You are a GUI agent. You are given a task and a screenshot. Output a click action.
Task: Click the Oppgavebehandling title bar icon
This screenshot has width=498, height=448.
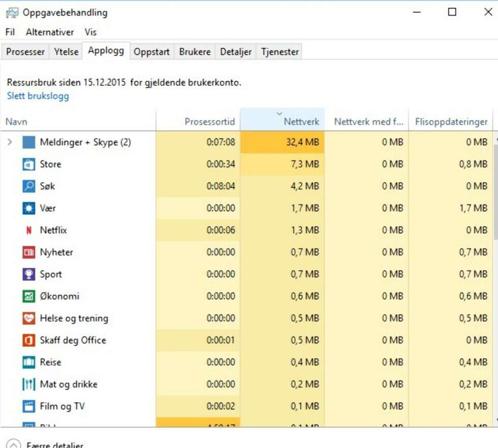pos(12,13)
